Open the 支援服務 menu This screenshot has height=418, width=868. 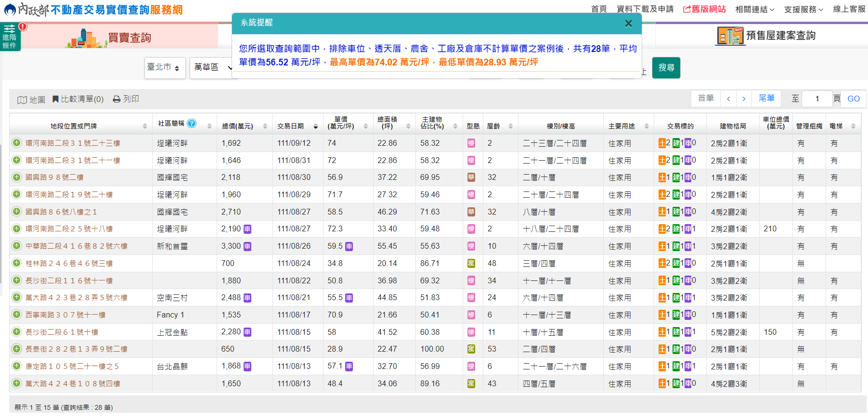click(803, 9)
